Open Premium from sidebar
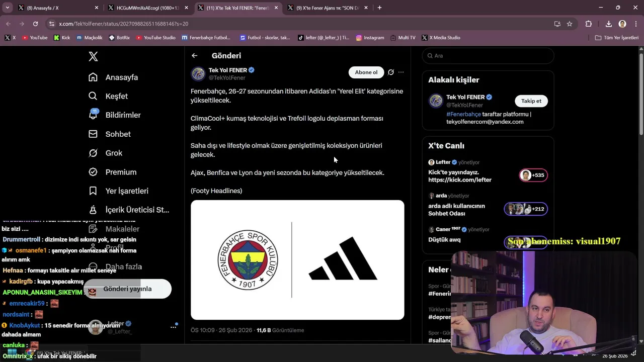The image size is (644, 362). pyautogui.click(x=112, y=172)
